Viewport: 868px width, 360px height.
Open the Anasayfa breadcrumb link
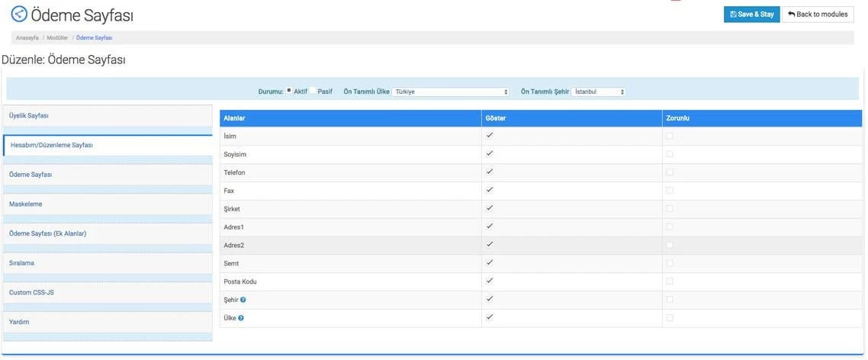coord(27,37)
